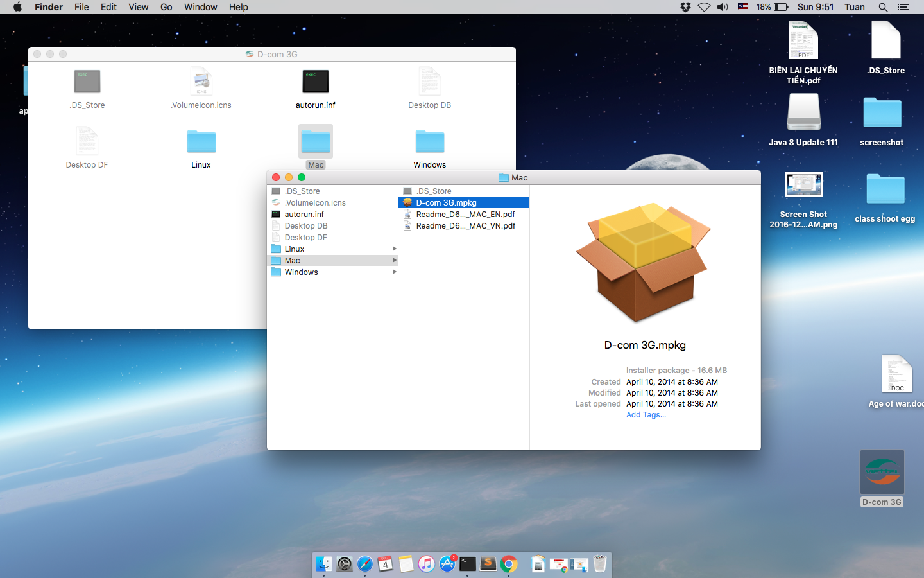This screenshot has height=578, width=924.
Task: Select .VolumeIcon.icns in the first column
Action: tap(332, 202)
